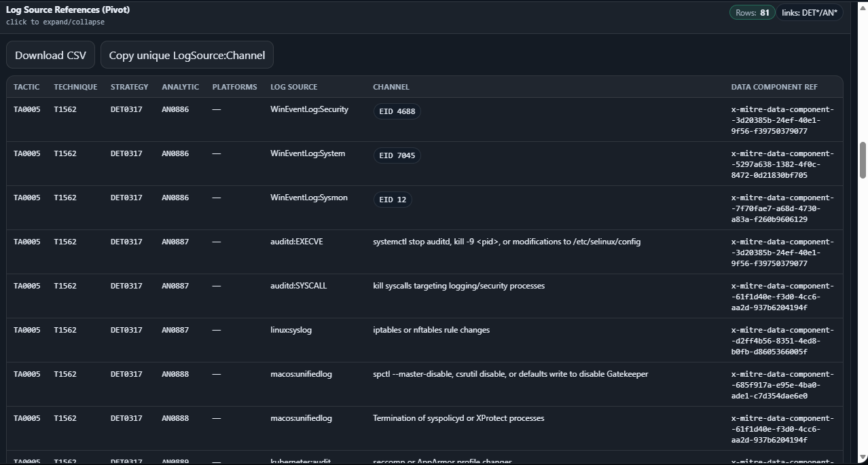Click the TECHNIQUE column header

[x=75, y=87]
